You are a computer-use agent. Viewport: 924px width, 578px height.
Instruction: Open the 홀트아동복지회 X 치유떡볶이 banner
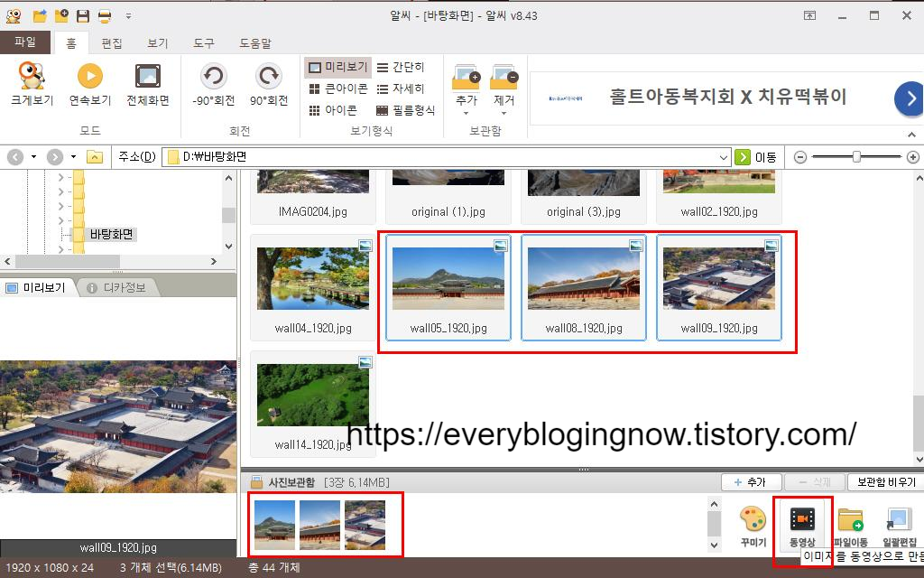[726, 98]
